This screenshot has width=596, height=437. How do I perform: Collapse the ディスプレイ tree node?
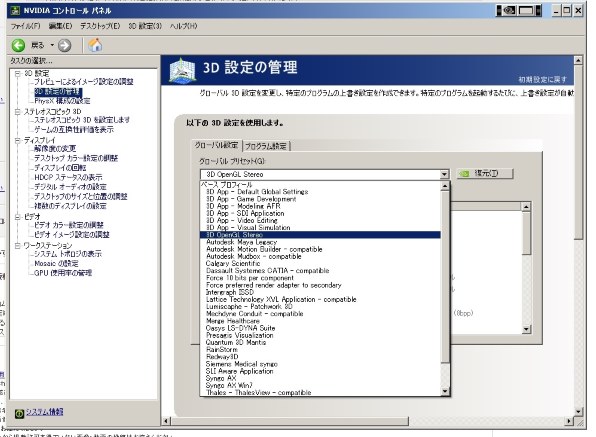[x=17, y=141]
